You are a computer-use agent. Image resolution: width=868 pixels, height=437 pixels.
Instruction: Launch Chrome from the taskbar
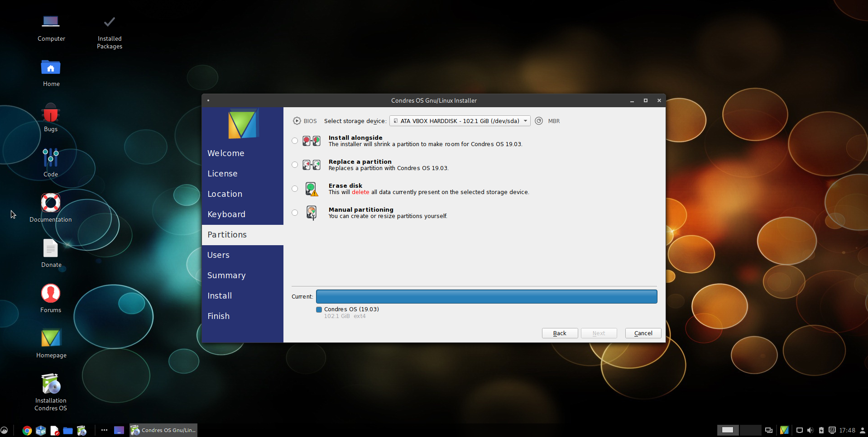[x=27, y=431]
